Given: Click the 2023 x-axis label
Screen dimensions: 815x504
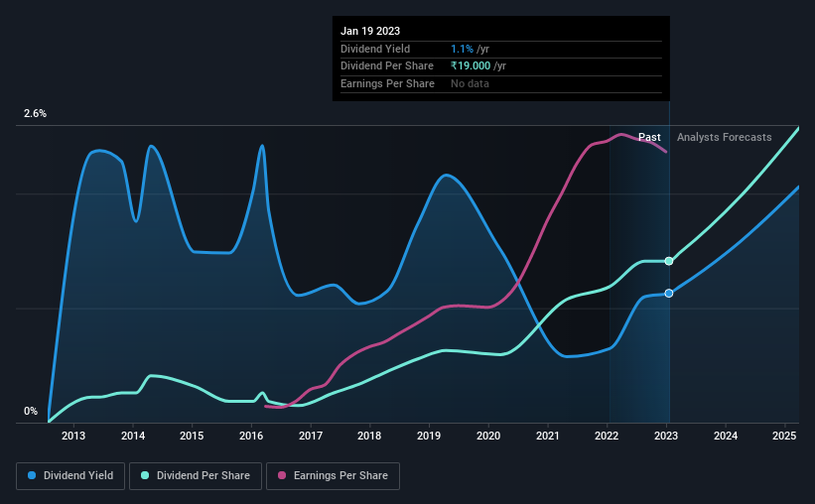Looking at the screenshot, I should click(x=666, y=436).
